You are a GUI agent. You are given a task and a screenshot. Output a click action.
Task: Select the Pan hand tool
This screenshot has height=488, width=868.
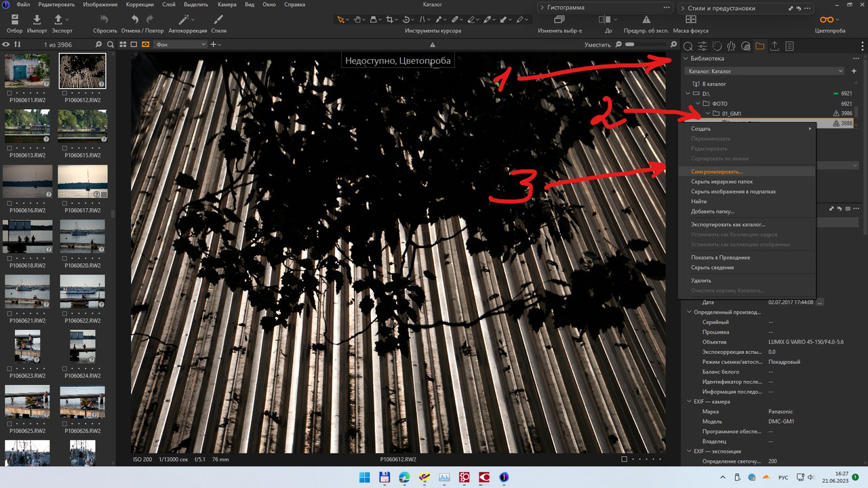(358, 20)
